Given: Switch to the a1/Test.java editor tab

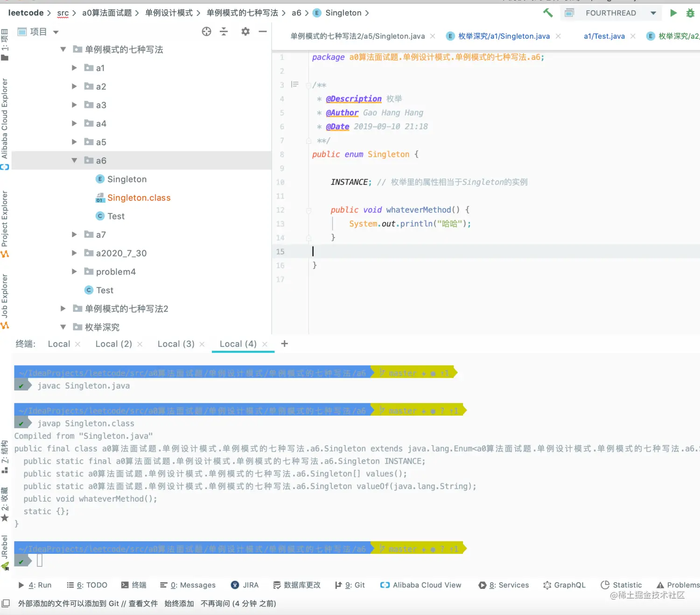Looking at the screenshot, I should 604,36.
